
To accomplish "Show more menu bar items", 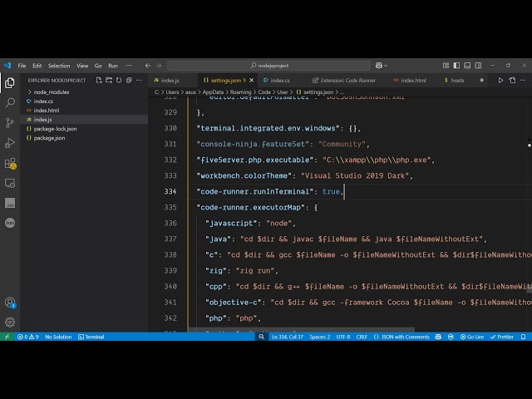I will (129, 66).
